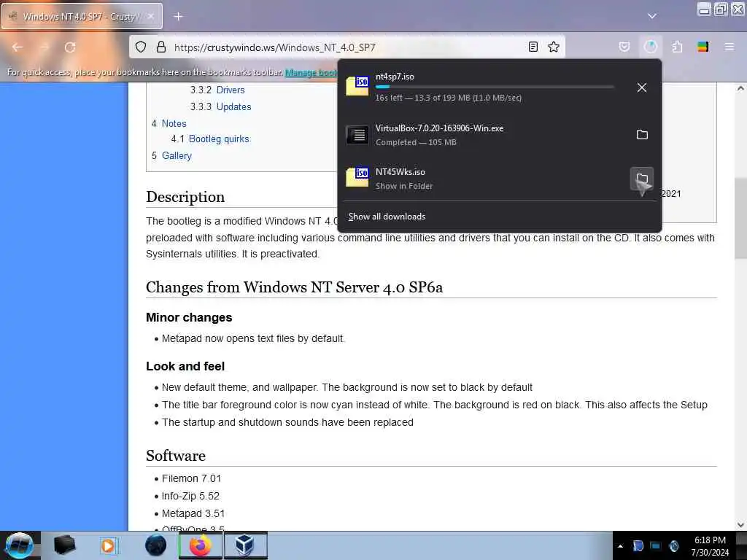The height and width of the screenshot is (560, 747).
Task: Click the scrollbar down arrow
Action: (741, 525)
